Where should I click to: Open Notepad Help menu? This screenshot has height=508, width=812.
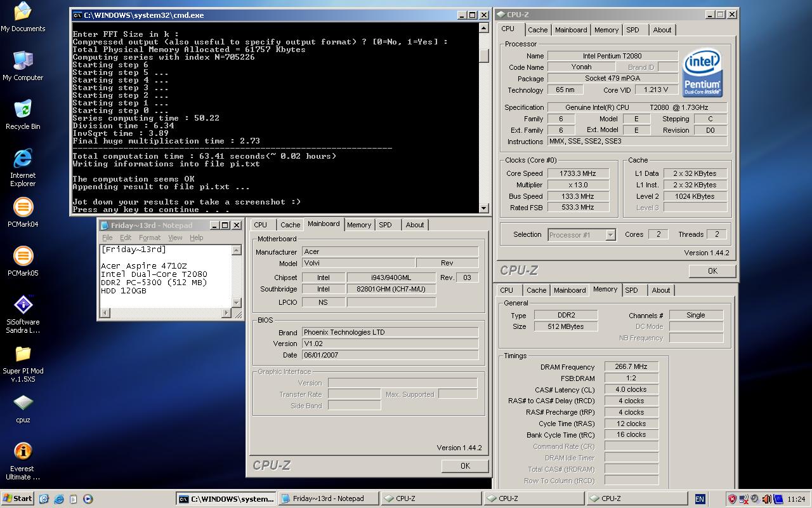197,237
